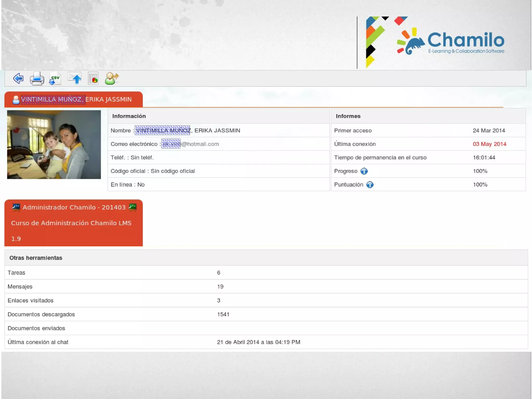Viewport: 532px width, 399px height.
Task: Select the Información section header
Action: coord(129,116)
